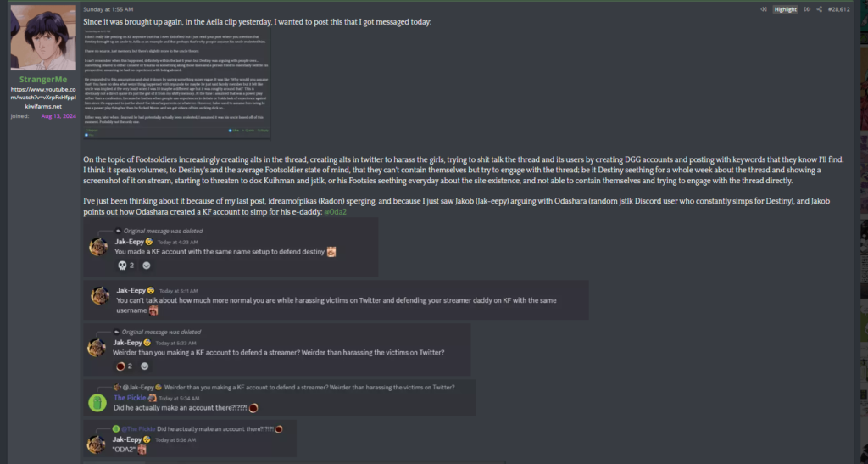The width and height of the screenshot is (868, 464).
Task: Open post number #28,612 permalink
Action: [838, 9]
